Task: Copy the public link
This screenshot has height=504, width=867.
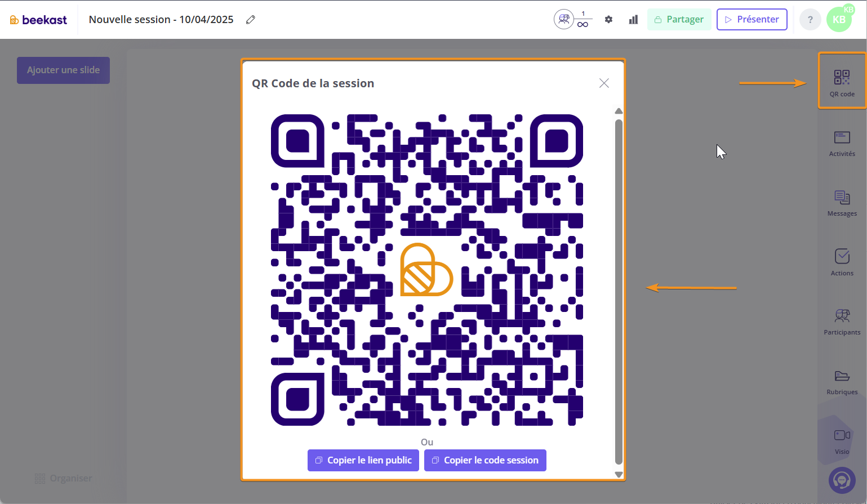Action: pyautogui.click(x=363, y=460)
